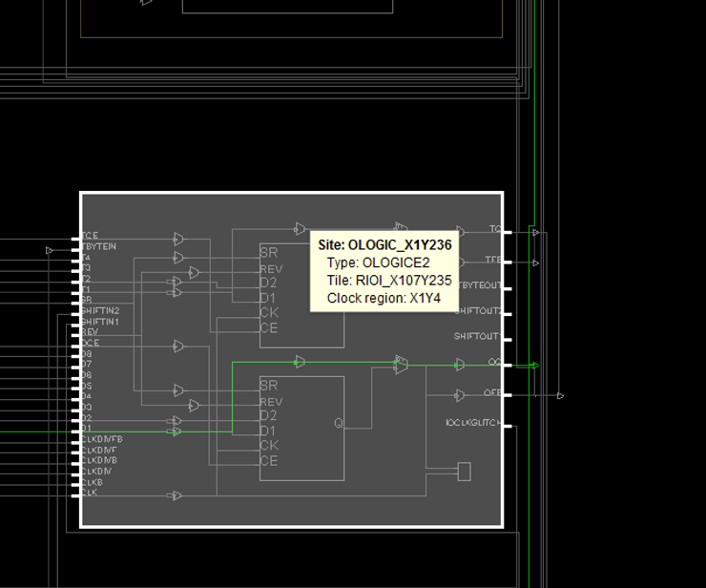Select the TCE input buffer

pos(178,238)
